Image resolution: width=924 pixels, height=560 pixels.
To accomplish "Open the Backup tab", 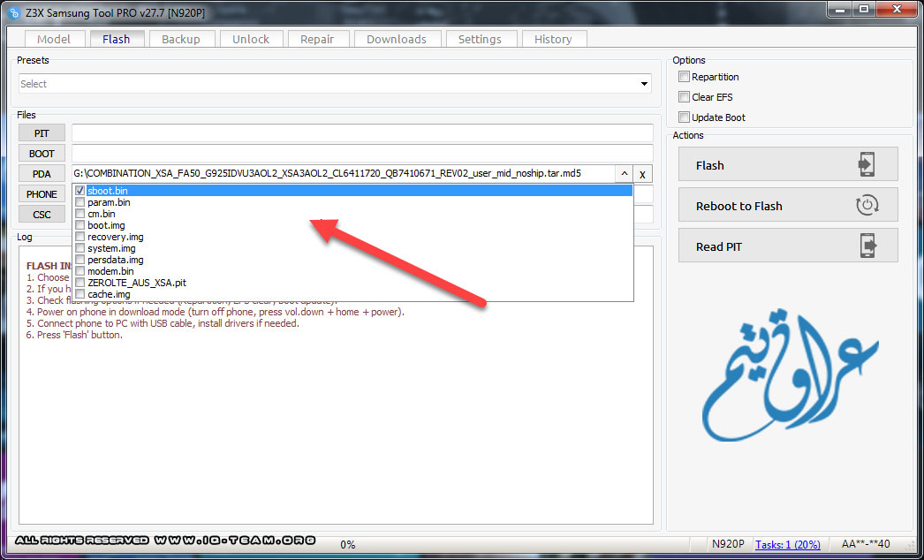I will [x=180, y=39].
